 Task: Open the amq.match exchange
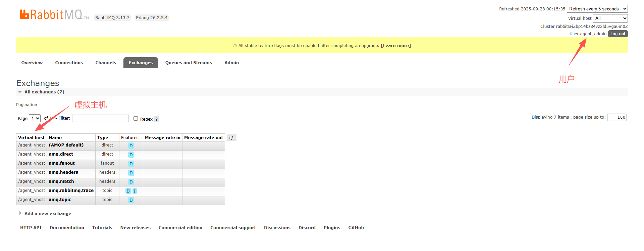[61, 181]
